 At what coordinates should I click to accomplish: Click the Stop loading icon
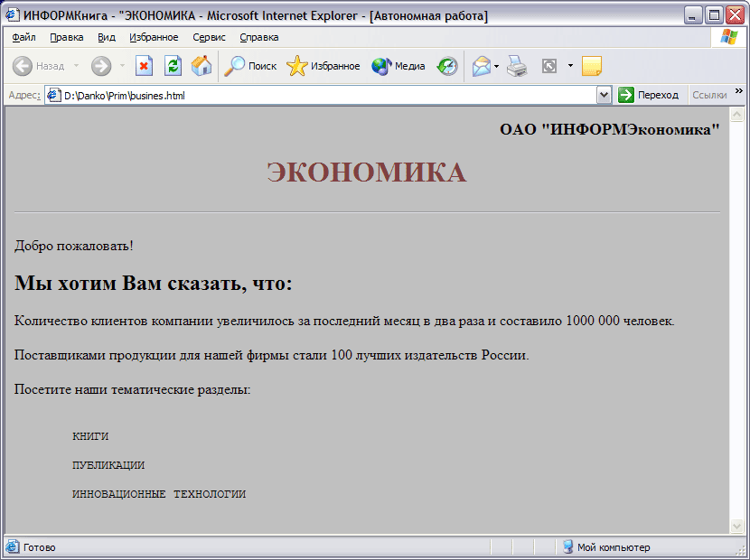(x=144, y=66)
